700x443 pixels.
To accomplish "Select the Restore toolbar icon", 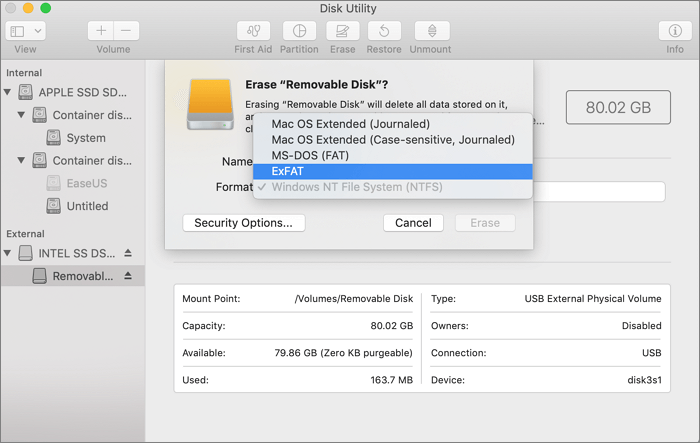I will [x=385, y=31].
